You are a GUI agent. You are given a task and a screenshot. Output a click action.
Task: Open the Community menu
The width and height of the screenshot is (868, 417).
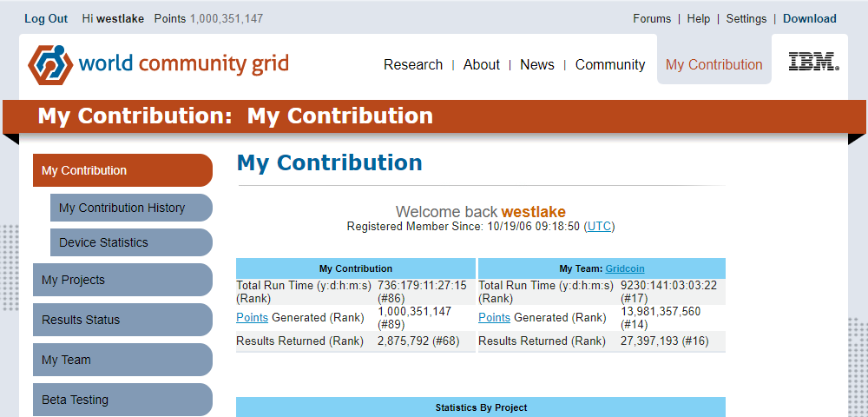[610, 65]
